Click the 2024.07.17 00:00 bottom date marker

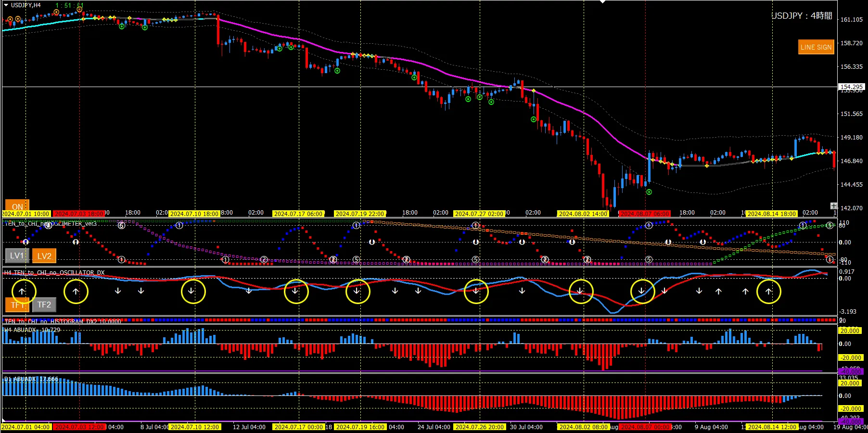299,427
